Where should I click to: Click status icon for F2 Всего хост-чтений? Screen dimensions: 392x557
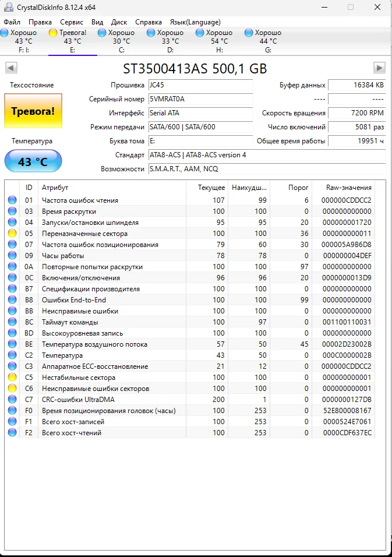[x=12, y=433]
